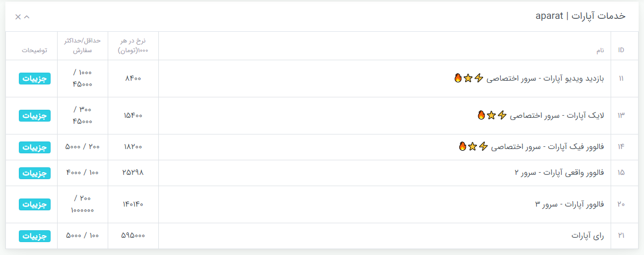
Task: Open جزییات for service ID ۲۰
Action: click(34, 204)
